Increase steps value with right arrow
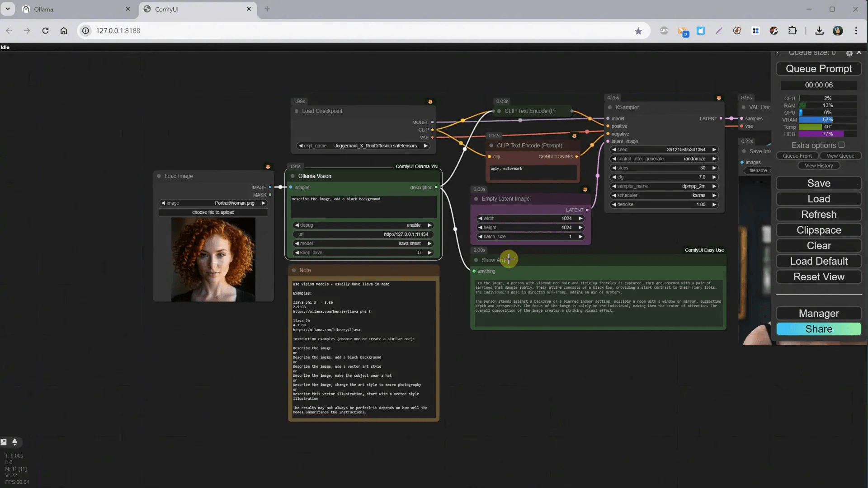Screen dimensions: 868x488 (x=714, y=168)
